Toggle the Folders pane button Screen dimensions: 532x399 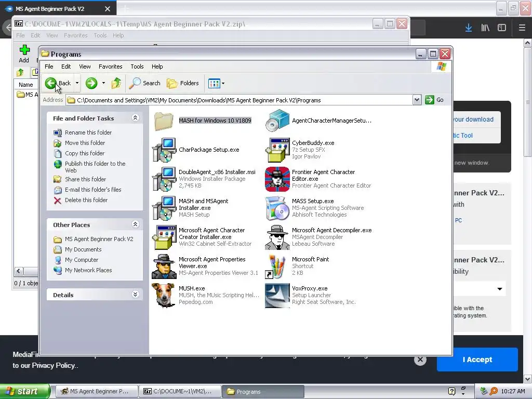pyautogui.click(x=182, y=83)
